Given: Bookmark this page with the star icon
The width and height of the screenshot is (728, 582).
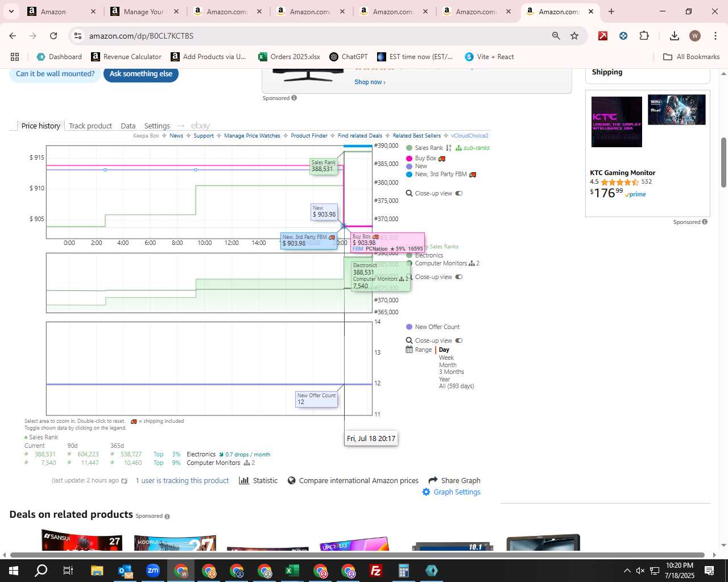Looking at the screenshot, I should (x=574, y=36).
